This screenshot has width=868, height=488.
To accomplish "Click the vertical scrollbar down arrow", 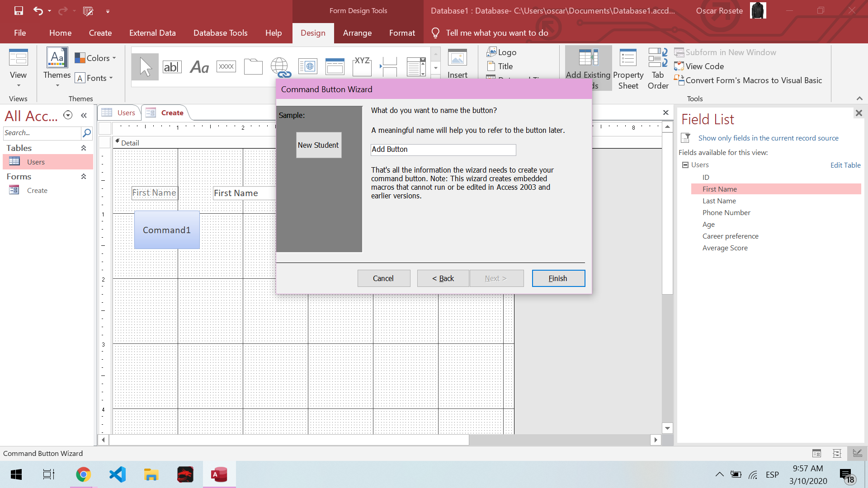I will tap(667, 428).
